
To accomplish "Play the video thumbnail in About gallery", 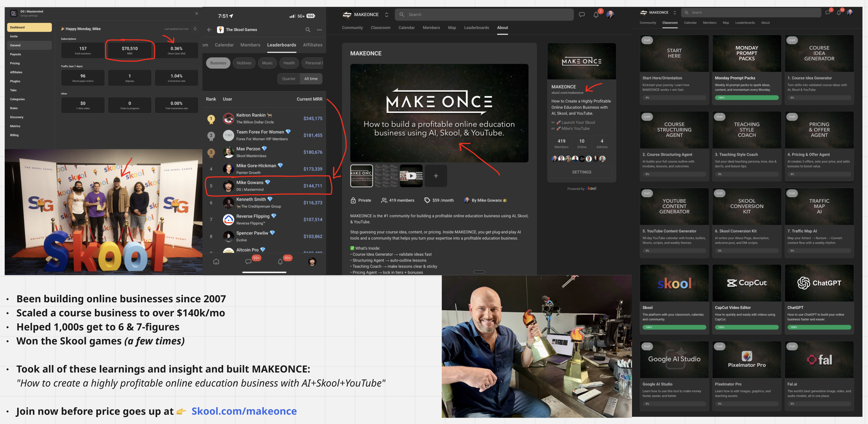I will pyautogui.click(x=411, y=176).
